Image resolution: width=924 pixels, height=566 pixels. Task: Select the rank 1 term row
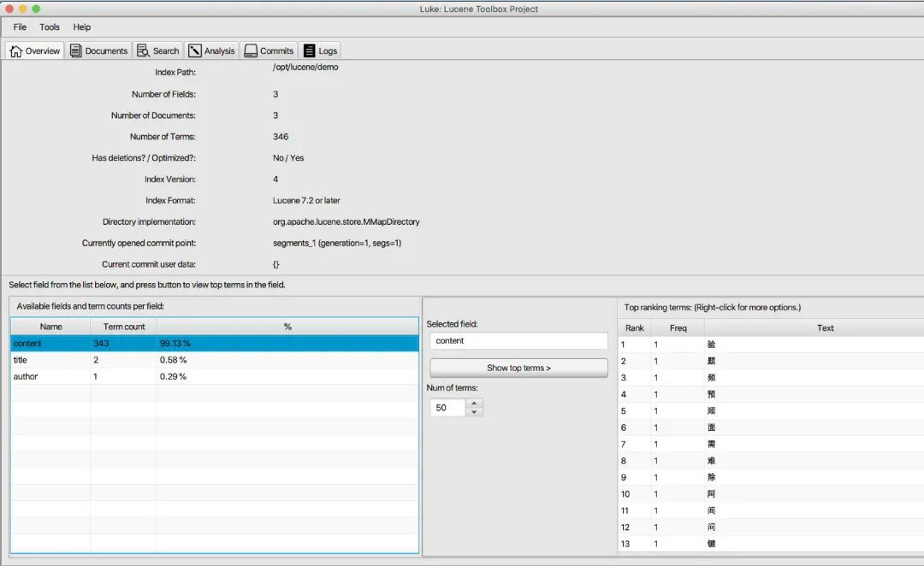(x=771, y=345)
